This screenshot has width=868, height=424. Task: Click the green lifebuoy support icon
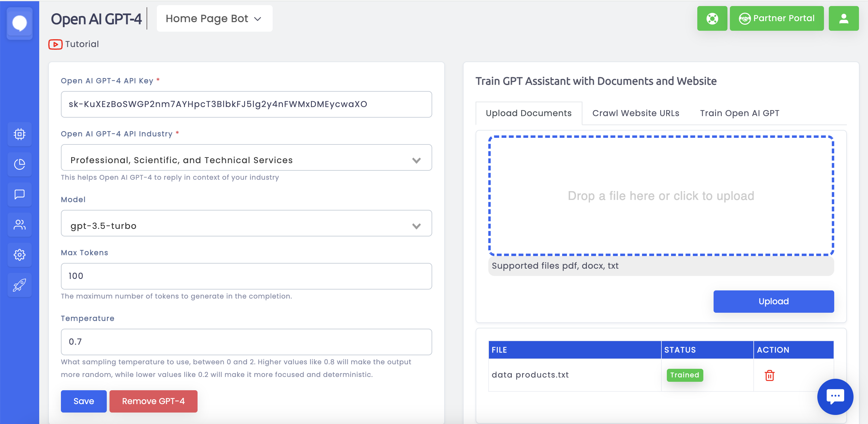tap(712, 18)
